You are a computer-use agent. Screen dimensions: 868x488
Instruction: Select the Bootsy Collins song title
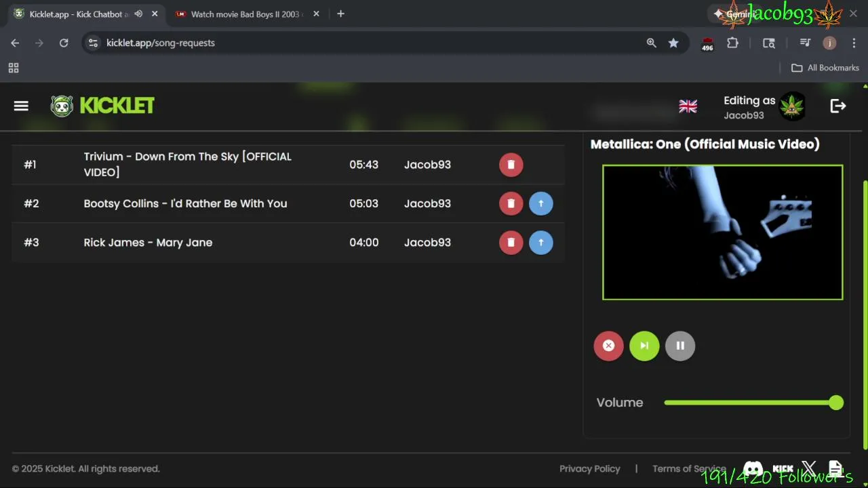(x=185, y=203)
